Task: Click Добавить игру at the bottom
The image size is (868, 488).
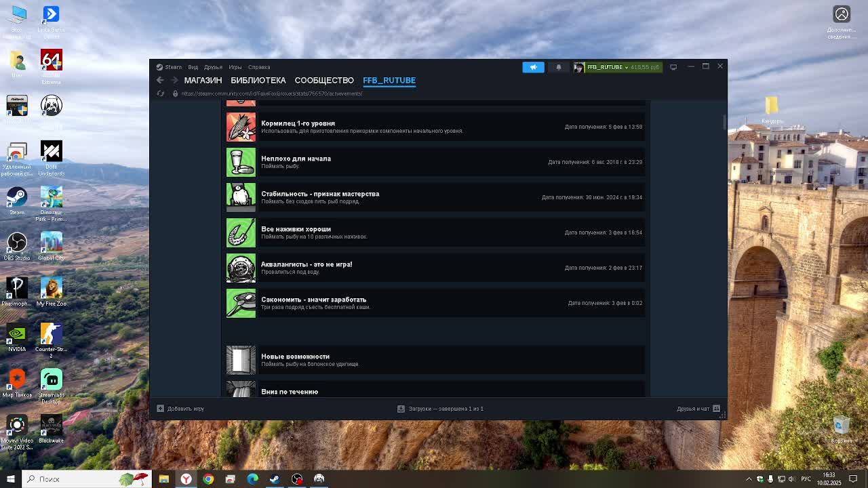Action: point(180,409)
